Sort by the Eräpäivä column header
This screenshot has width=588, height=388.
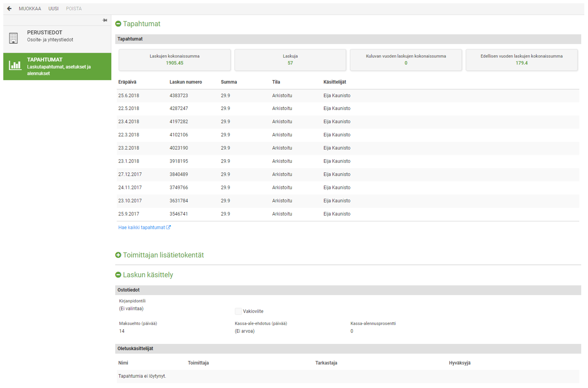point(127,82)
